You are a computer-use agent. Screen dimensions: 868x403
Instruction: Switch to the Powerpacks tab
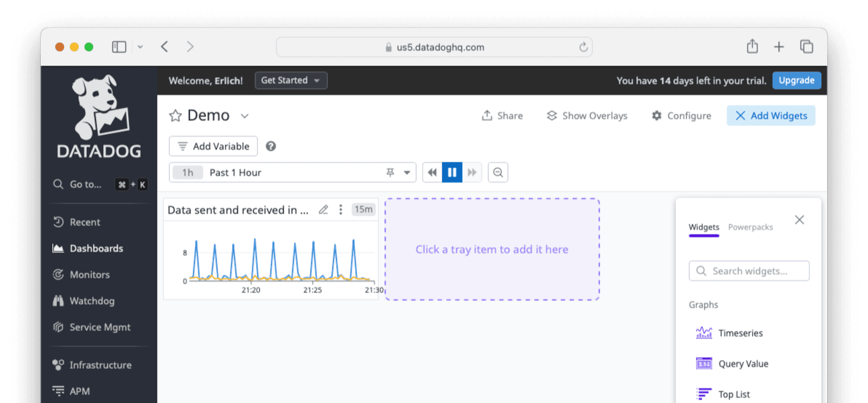coord(750,228)
